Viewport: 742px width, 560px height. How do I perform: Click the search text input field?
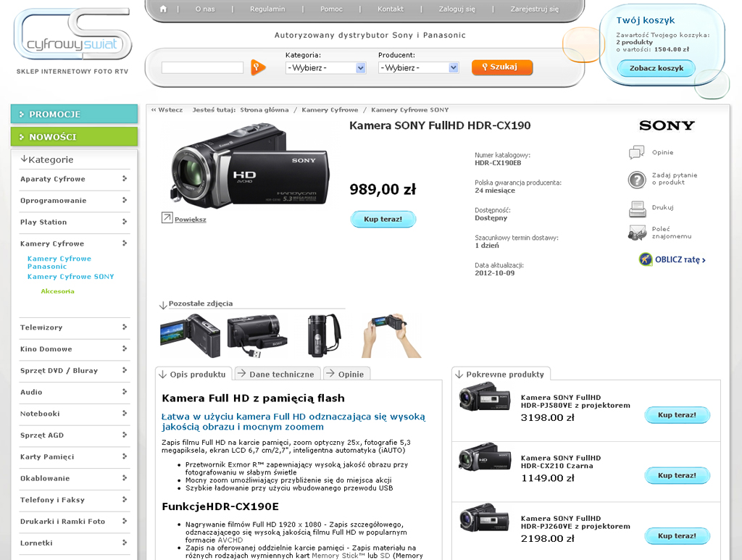tap(202, 67)
